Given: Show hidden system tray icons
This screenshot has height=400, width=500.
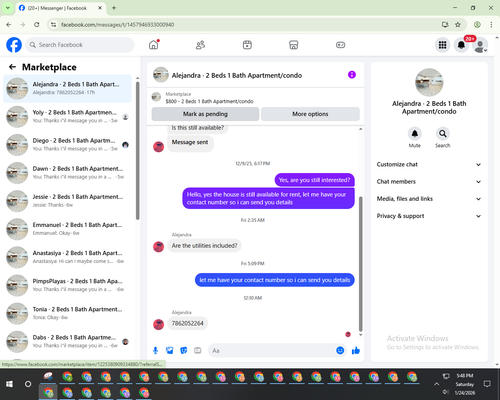Looking at the screenshot, I should [436, 384].
